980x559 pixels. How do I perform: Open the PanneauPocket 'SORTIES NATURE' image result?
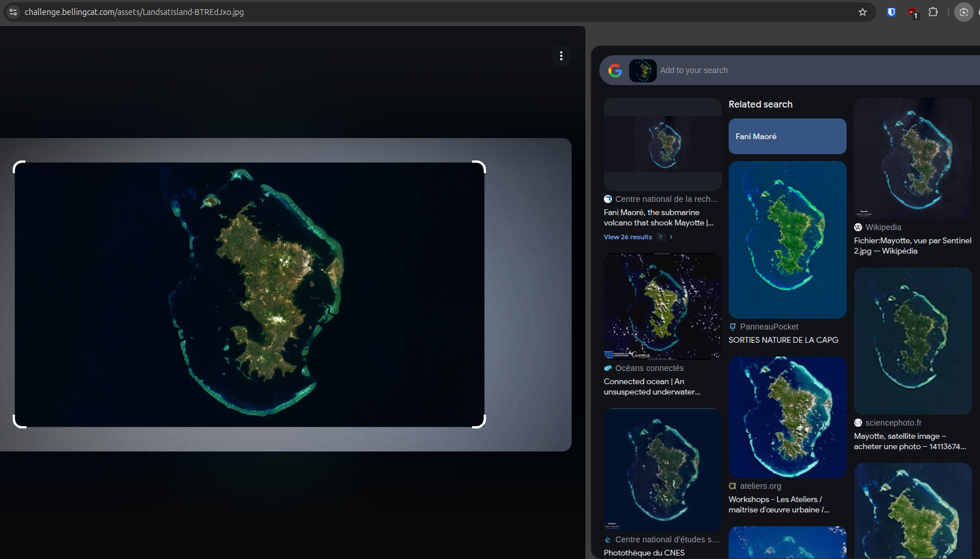point(787,240)
